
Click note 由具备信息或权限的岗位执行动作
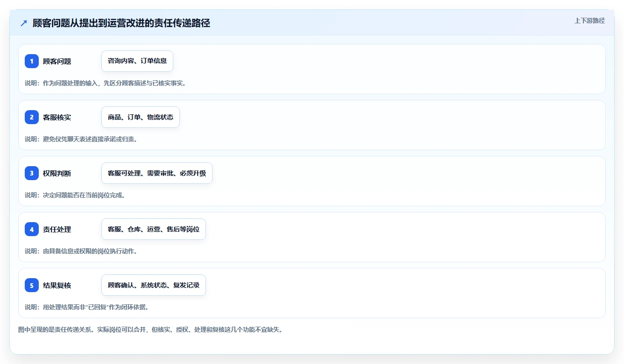pos(81,251)
